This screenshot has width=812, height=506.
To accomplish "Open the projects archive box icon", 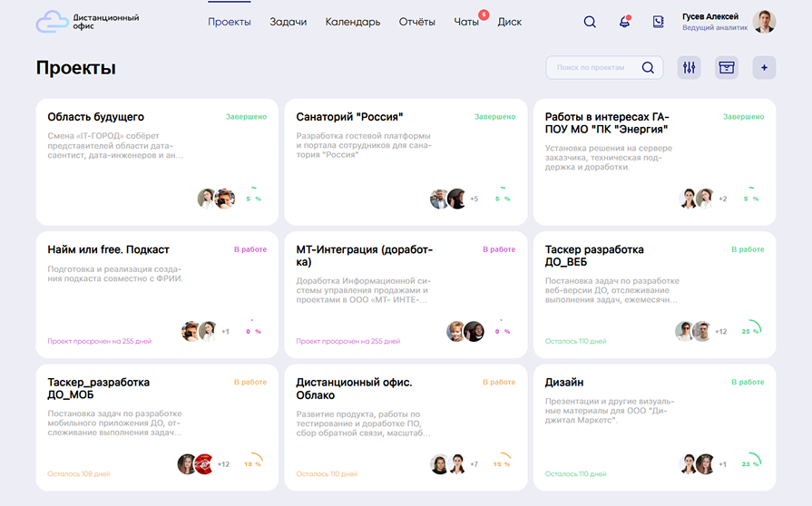I will click(x=726, y=68).
